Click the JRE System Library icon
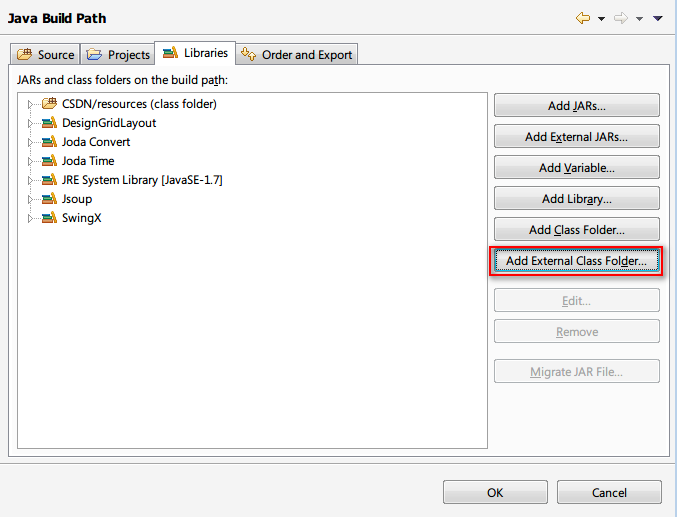The width and height of the screenshot is (678, 517). [49, 179]
